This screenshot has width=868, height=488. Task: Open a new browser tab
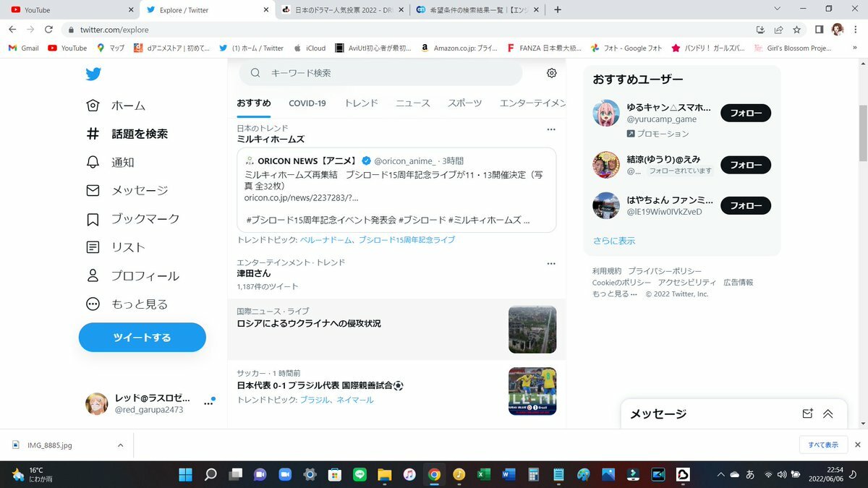coord(557,10)
